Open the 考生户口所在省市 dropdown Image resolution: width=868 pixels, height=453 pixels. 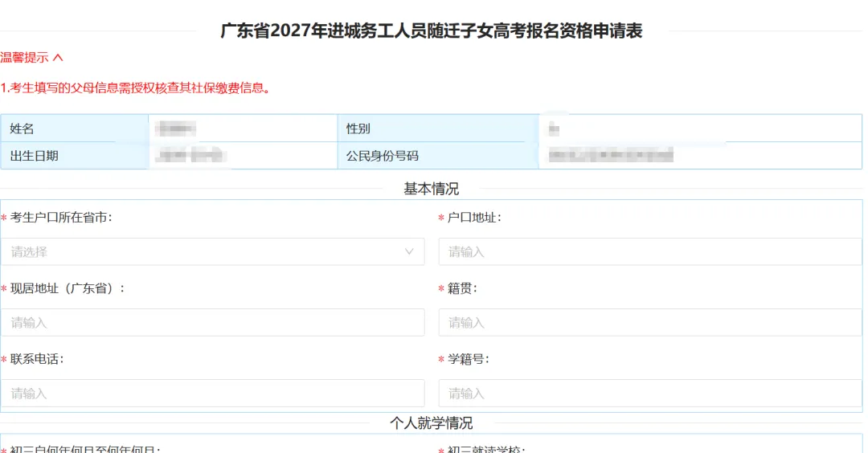(212, 251)
